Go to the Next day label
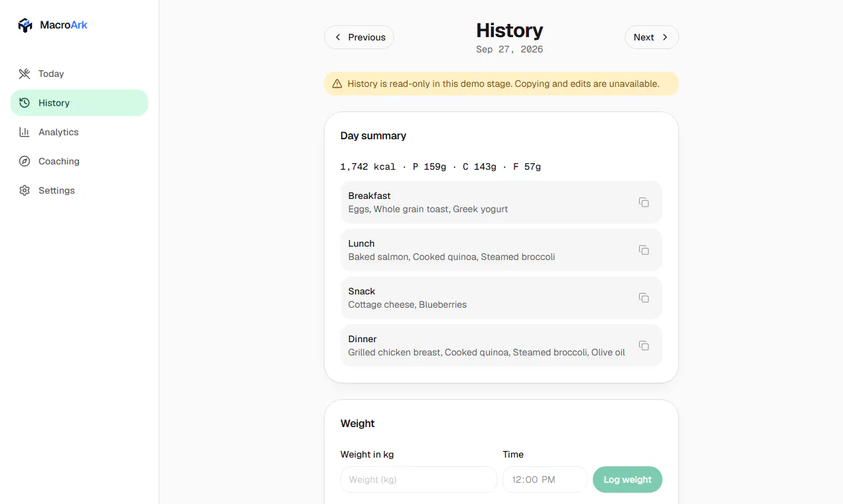The image size is (843, 504). coord(644,37)
